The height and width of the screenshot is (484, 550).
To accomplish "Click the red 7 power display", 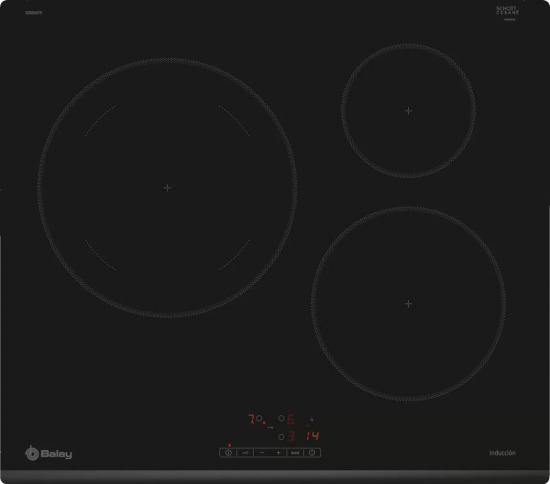I will pos(251,419).
